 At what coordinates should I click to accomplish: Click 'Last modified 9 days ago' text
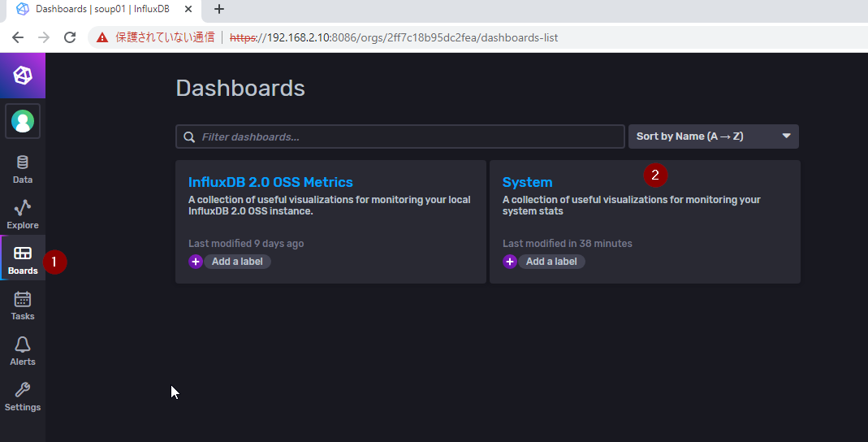(x=246, y=243)
